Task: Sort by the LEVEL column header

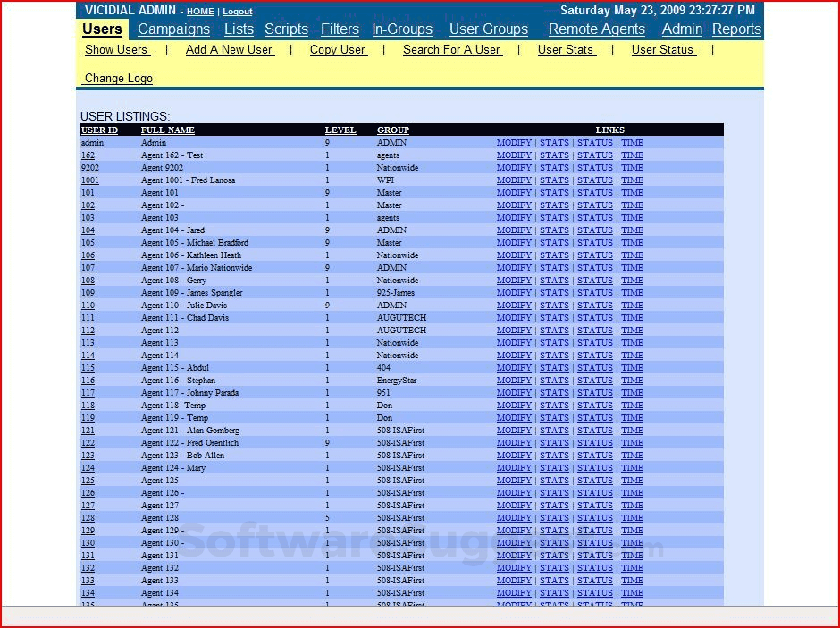Action: click(340, 130)
